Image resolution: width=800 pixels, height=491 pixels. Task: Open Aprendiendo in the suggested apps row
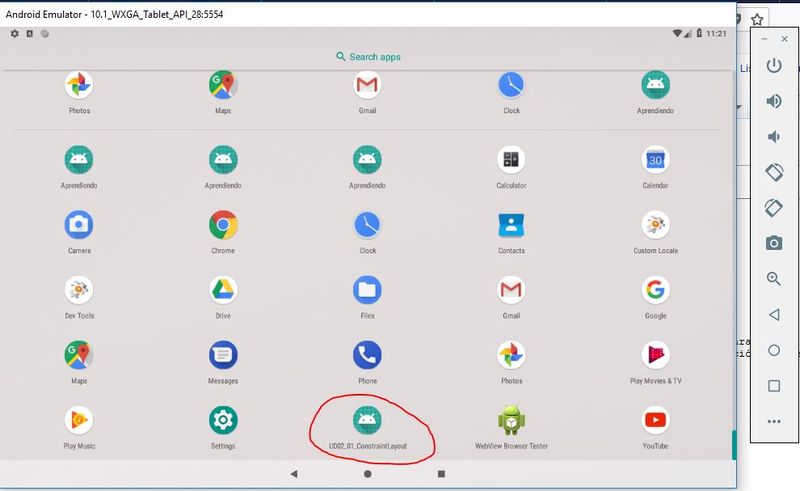coord(655,85)
